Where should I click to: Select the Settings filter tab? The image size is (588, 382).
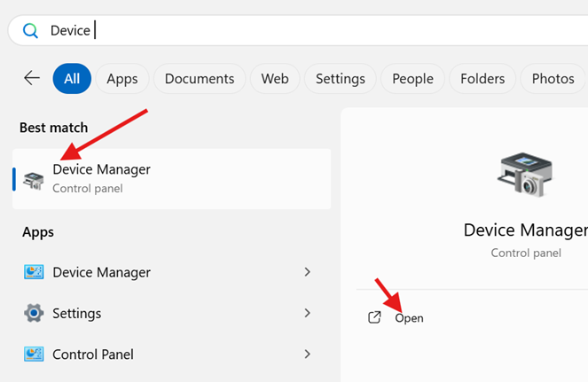341,79
